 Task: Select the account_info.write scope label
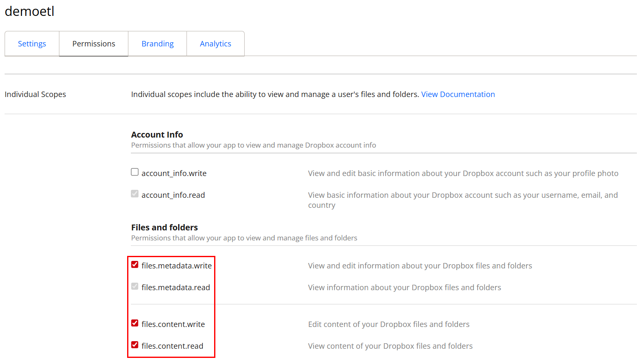coord(174,173)
